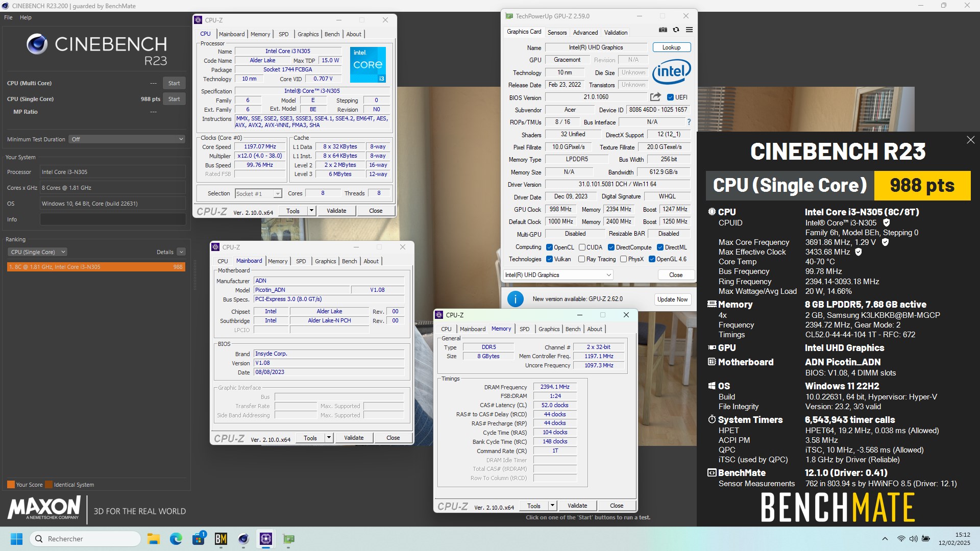Toggle the PhysX checkbox

pos(623,259)
